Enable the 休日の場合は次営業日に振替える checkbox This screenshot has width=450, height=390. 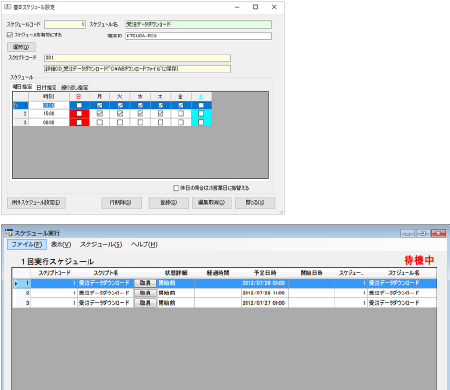click(x=176, y=188)
